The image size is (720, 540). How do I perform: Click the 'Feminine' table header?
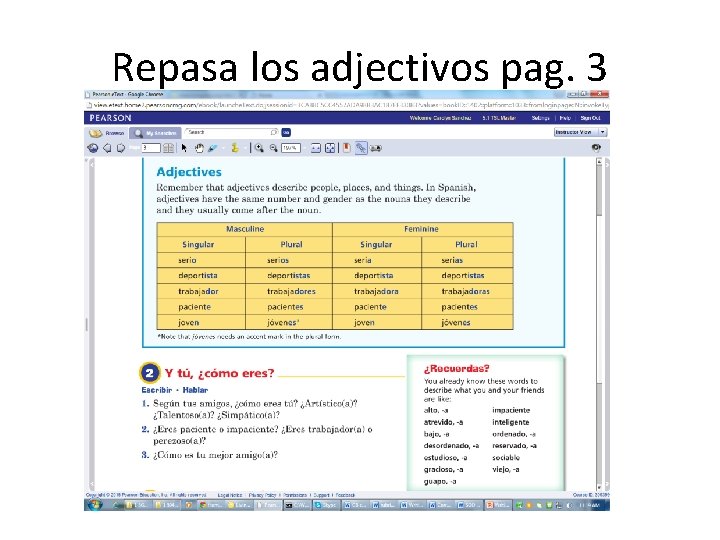[x=421, y=229]
